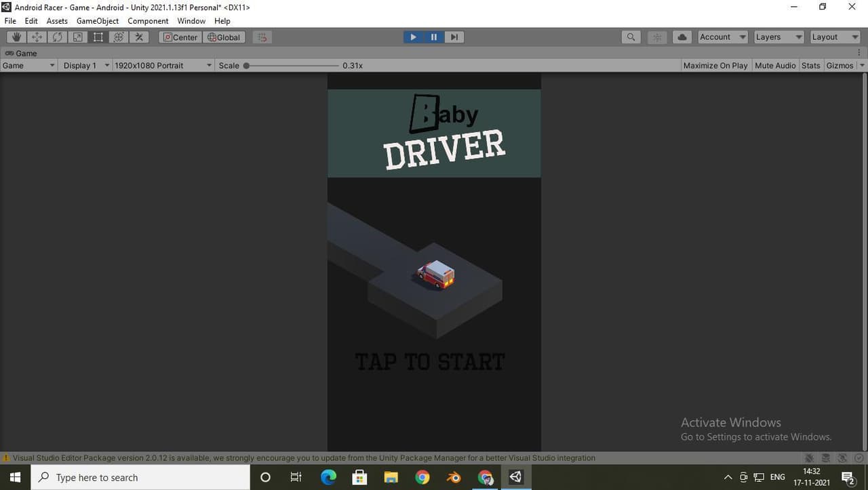
Task: Toggle handle rotation Global button
Action: point(224,37)
